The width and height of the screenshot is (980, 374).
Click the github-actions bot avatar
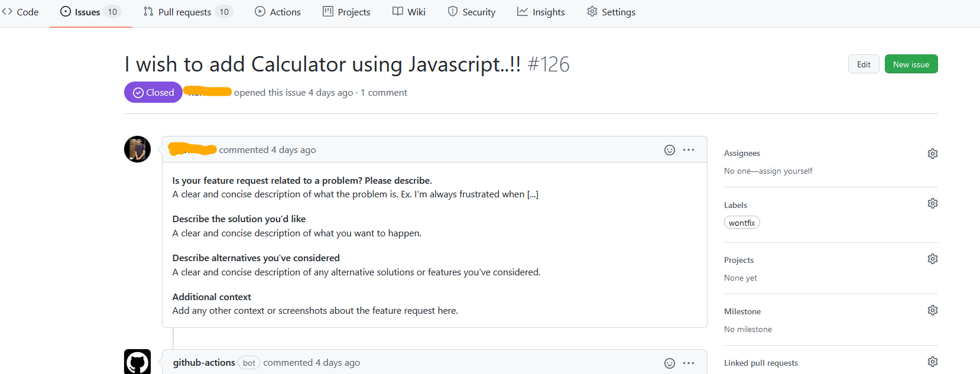coord(137,362)
